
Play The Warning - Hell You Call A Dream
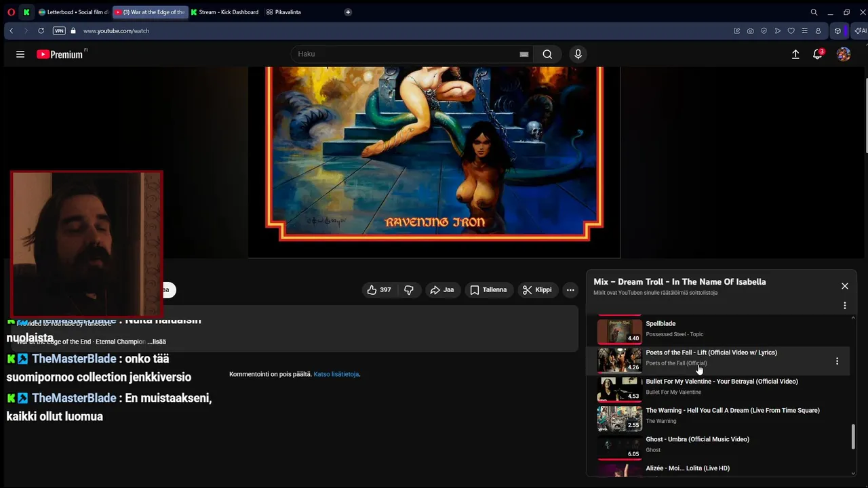point(723,418)
